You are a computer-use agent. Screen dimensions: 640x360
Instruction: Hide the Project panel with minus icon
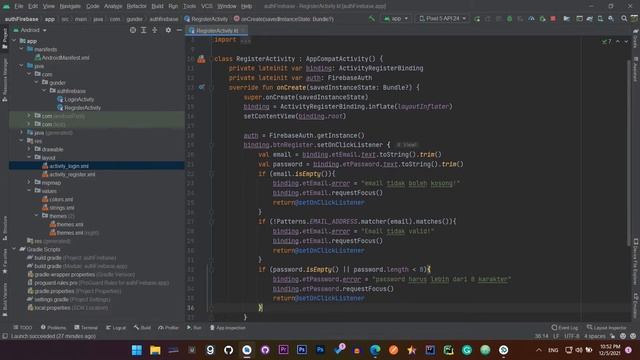(179, 30)
